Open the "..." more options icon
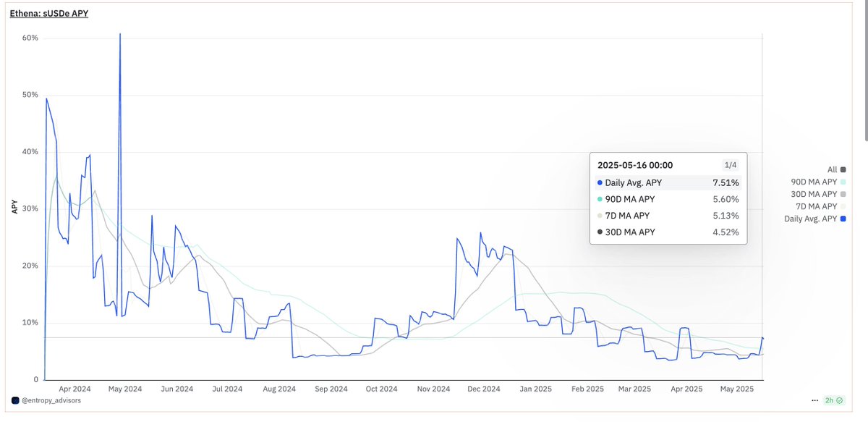Viewport: 868px width, 422px height. point(814,398)
